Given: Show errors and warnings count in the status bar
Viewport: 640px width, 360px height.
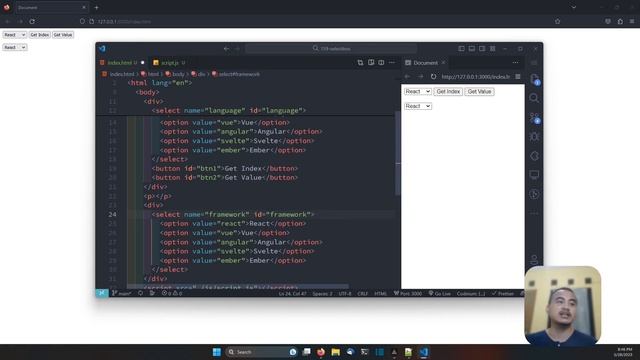Looking at the screenshot, I should [x=172, y=293].
